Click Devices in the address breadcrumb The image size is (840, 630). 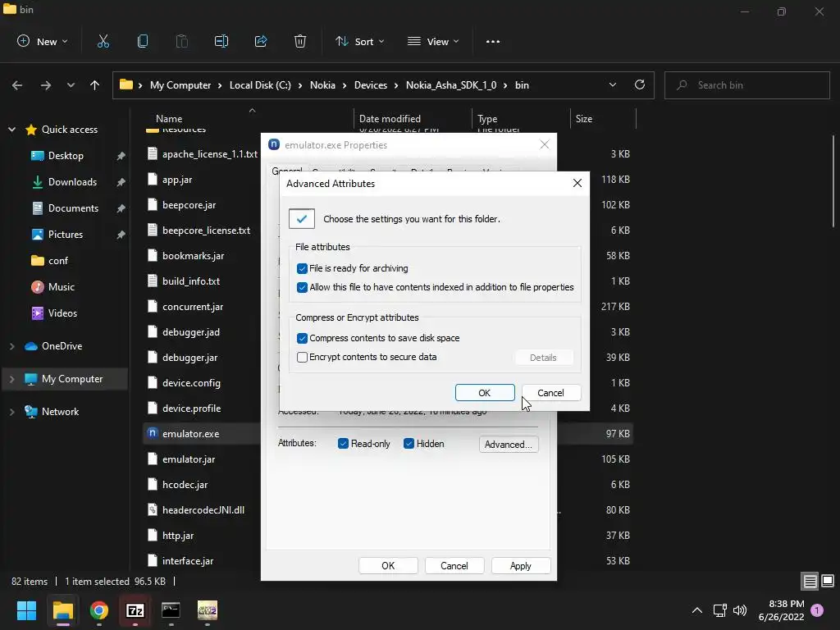(371, 85)
